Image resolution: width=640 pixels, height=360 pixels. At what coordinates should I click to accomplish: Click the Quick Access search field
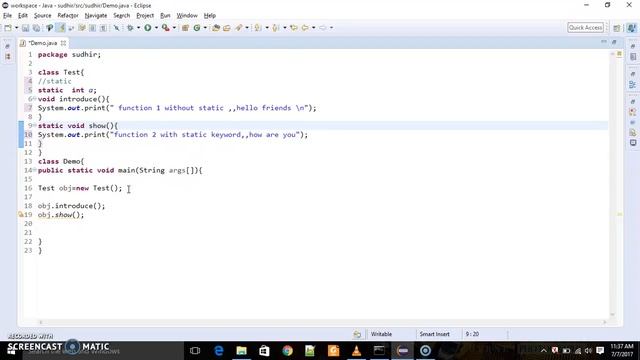tap(585, 27)
